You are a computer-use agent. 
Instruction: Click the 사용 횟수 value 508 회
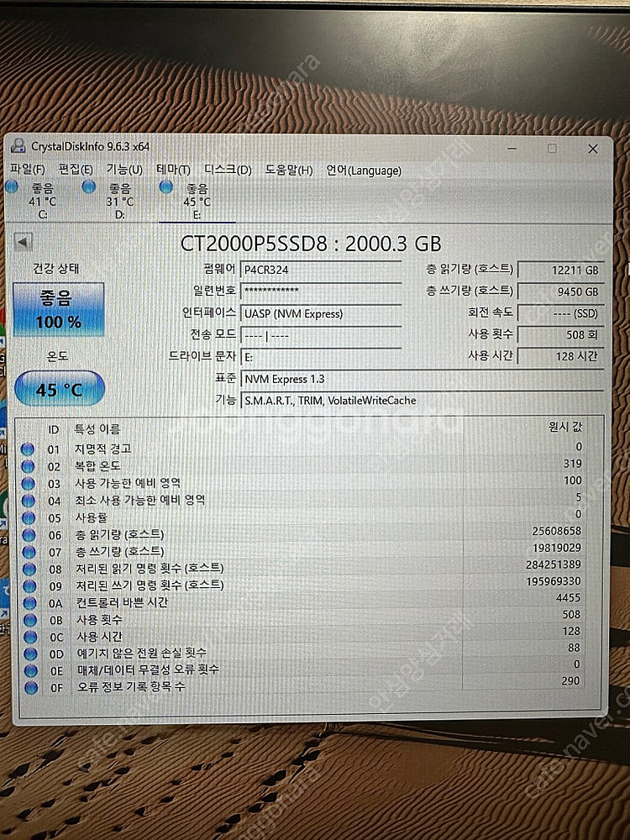click(560, 335)
